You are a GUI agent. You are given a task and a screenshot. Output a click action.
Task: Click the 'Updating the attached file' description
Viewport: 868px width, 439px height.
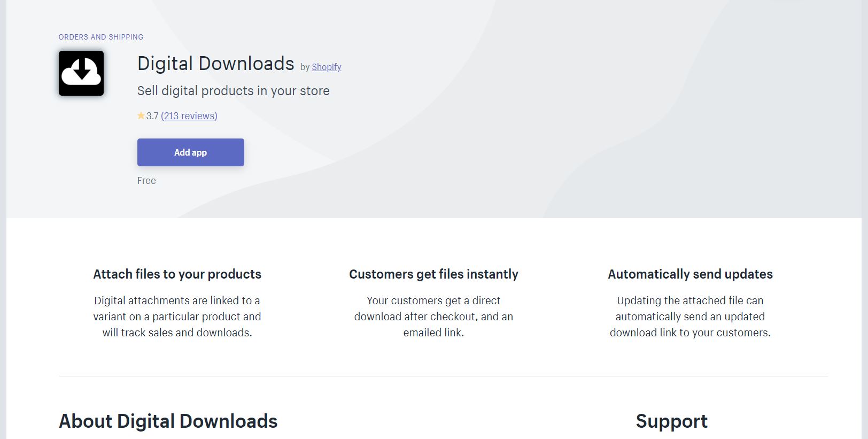point(690,317)
